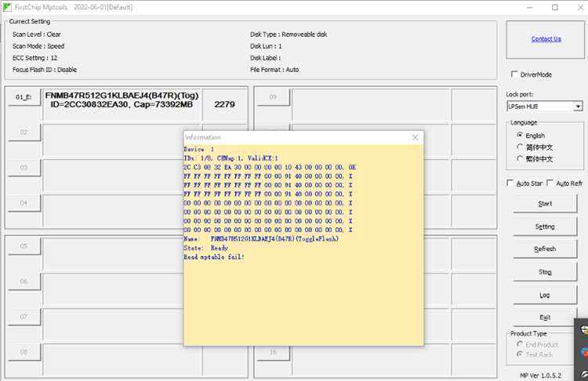
Task: Toggle the Auto Refresh checkbox
Action: point(550,183)
